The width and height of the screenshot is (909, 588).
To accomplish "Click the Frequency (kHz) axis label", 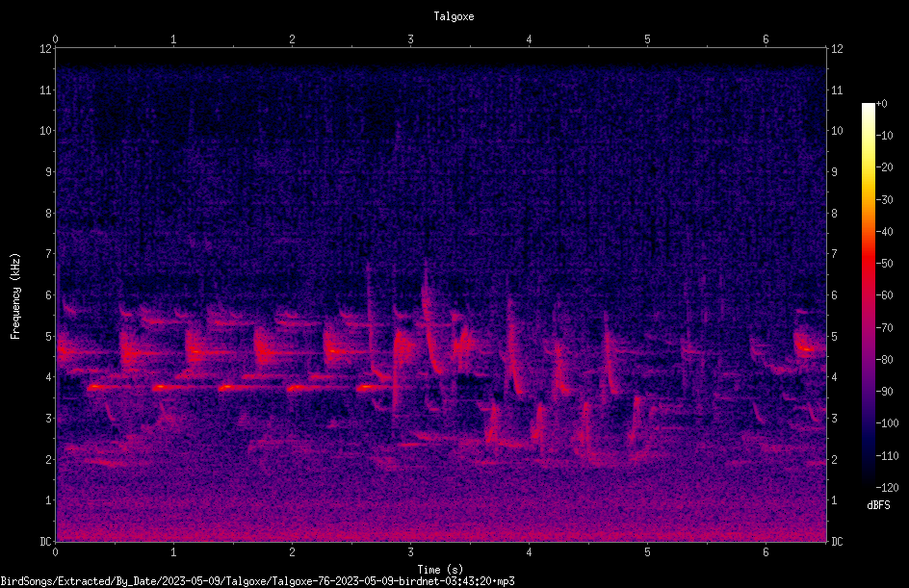I will (15, 296).
